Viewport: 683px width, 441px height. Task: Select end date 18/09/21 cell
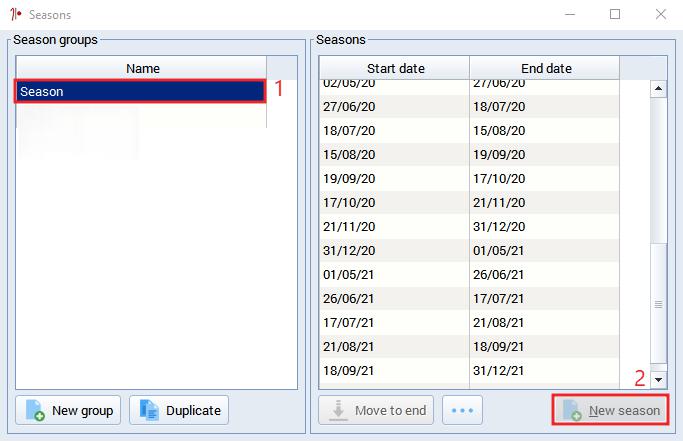point(544,346)
